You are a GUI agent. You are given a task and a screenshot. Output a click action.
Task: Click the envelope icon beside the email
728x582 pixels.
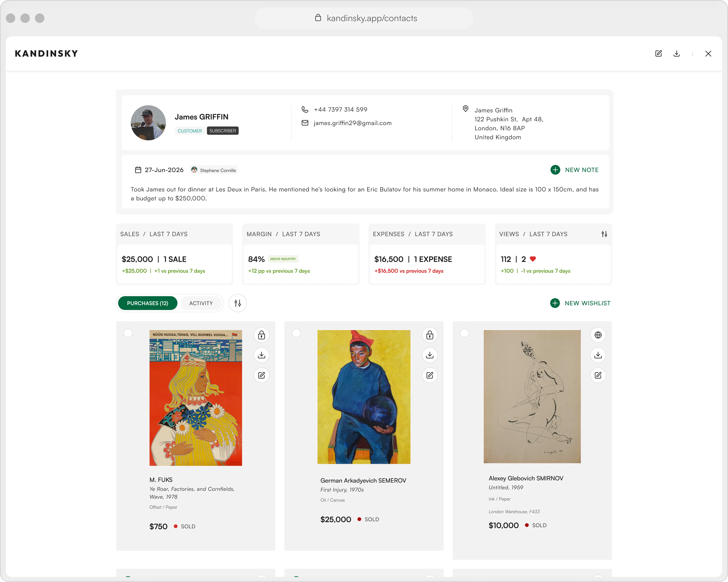coord(304,123)
